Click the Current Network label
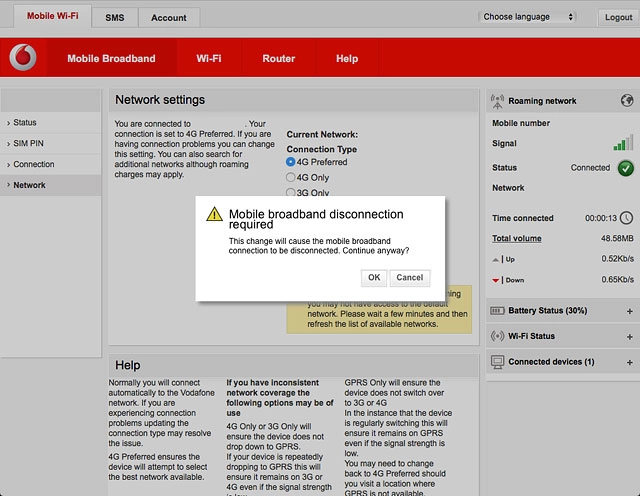This screenshot has height=496, width=640. 322,134
